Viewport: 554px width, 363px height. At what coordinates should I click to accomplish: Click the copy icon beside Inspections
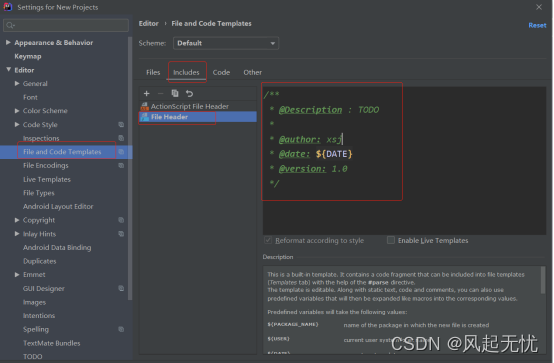(x=121, y=138)
